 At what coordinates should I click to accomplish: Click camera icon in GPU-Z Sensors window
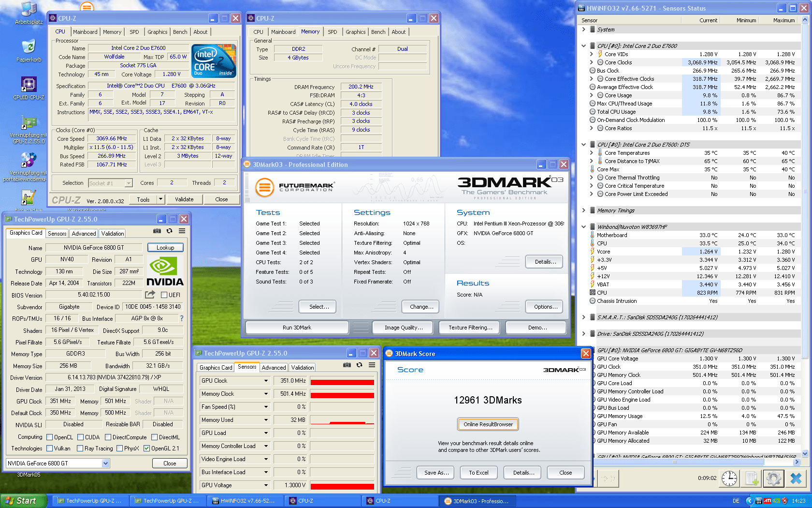(347, 365)
